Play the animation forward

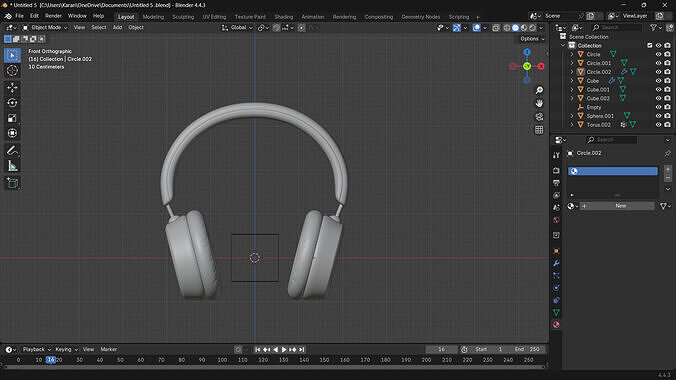coord(284,350)
